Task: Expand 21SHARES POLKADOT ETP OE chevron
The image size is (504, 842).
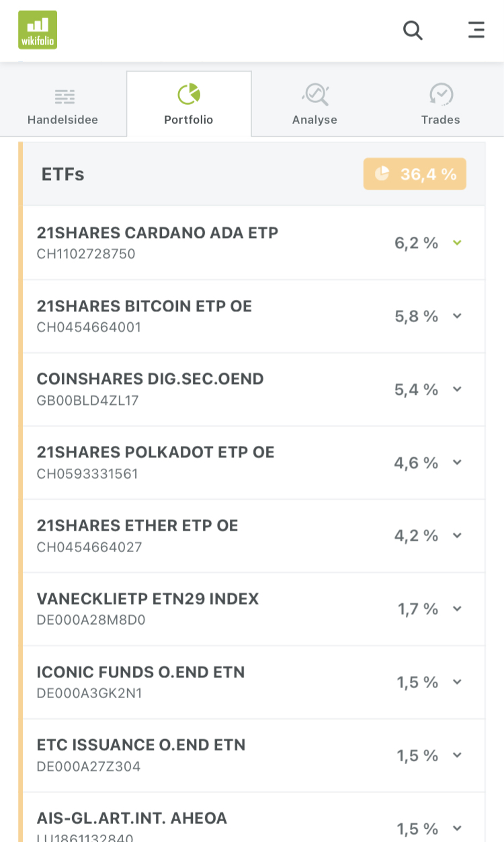Action: tap(458, 463)
